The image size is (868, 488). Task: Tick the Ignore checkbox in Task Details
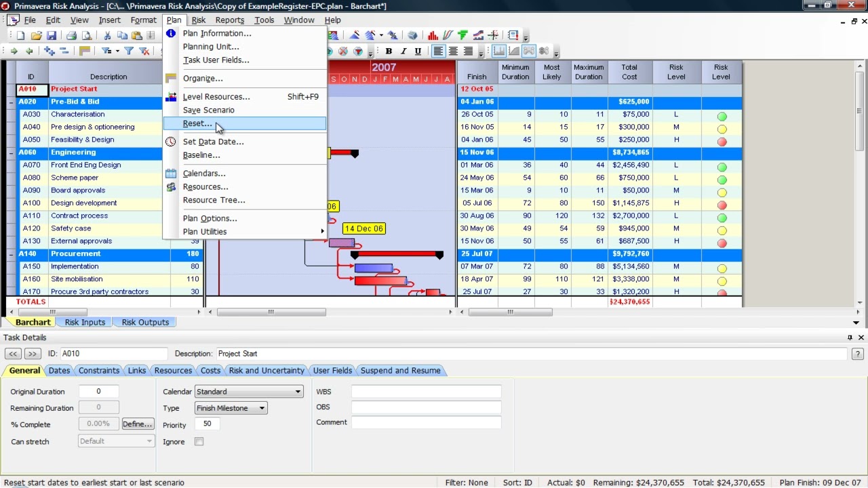click(x=199, y=441)
